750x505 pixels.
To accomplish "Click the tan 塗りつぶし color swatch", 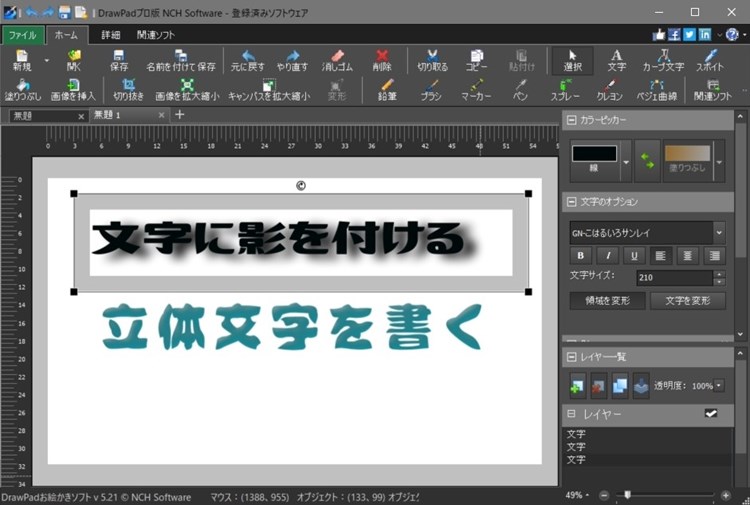I will [687, 154].
